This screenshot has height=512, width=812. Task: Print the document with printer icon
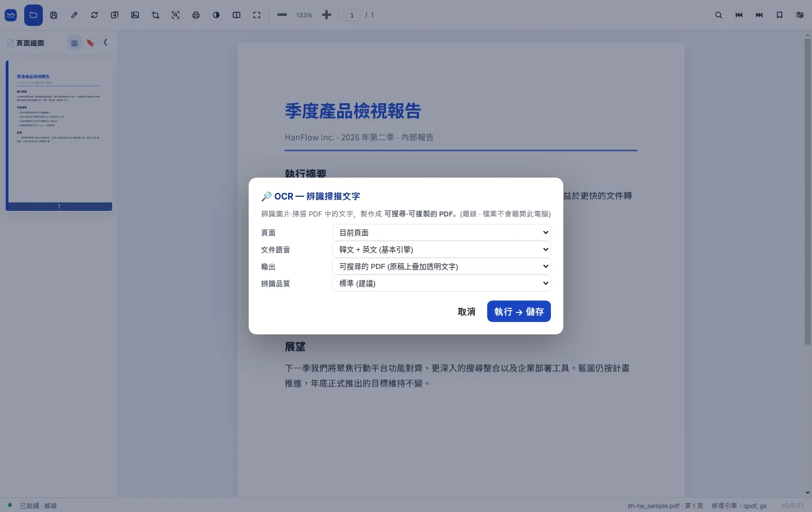coord(196,15)
